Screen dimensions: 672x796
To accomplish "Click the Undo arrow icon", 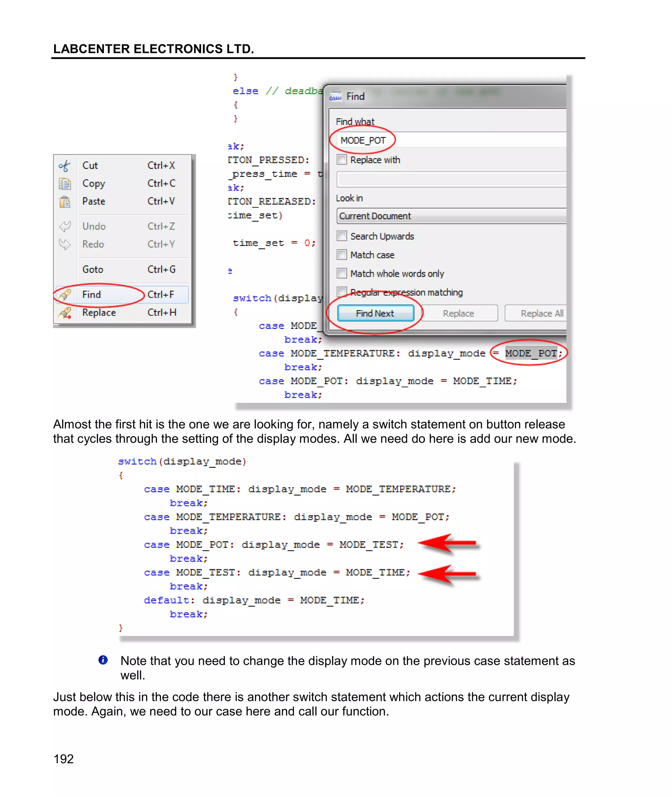I will 65,226.
